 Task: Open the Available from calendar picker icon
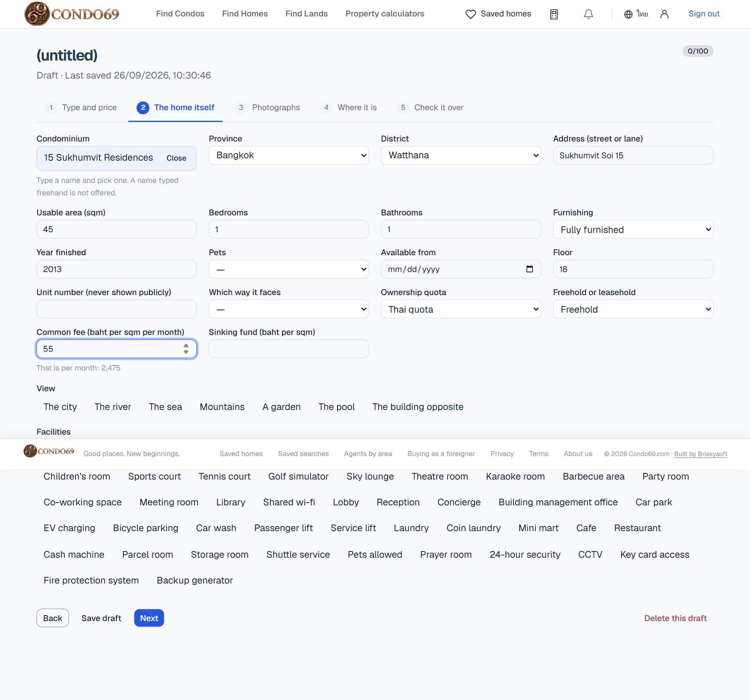(x=529, y=269)
